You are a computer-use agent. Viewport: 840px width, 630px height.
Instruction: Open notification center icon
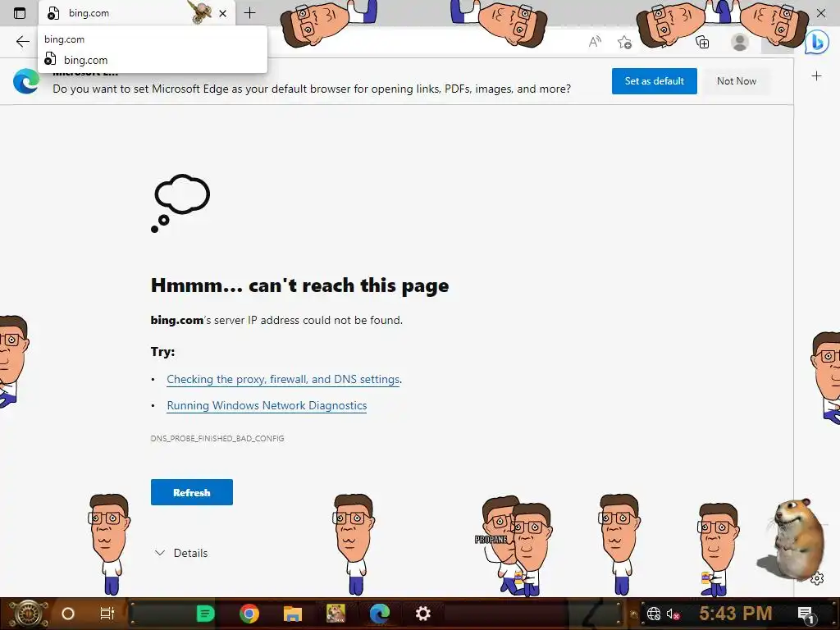(x=806, y=614)
